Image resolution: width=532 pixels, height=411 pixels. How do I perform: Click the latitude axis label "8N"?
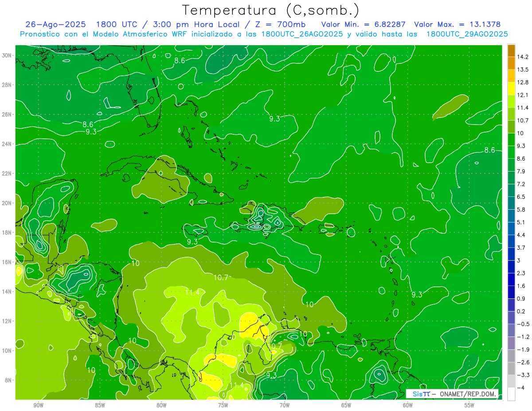click(9, 380)
